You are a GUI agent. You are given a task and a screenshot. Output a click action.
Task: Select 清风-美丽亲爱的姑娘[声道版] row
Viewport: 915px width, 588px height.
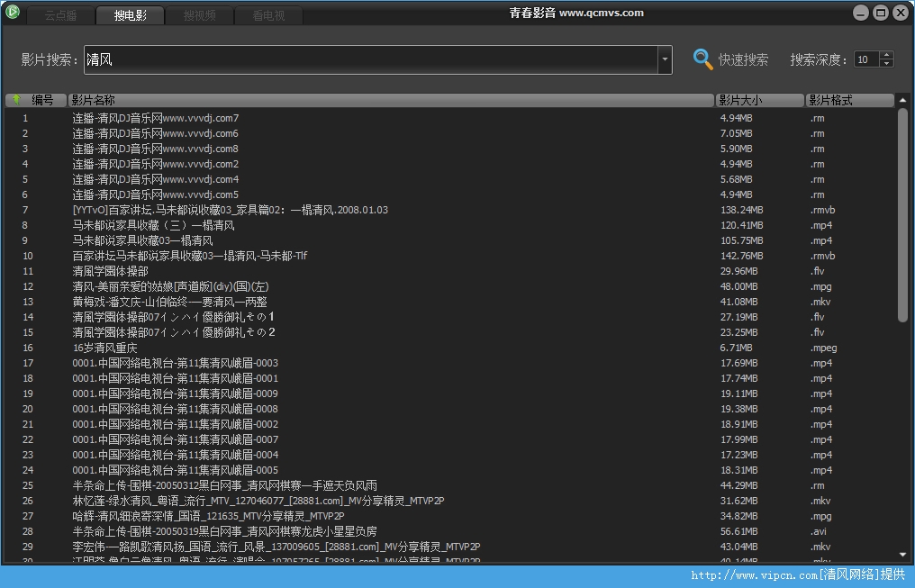(x=449, y=286)
